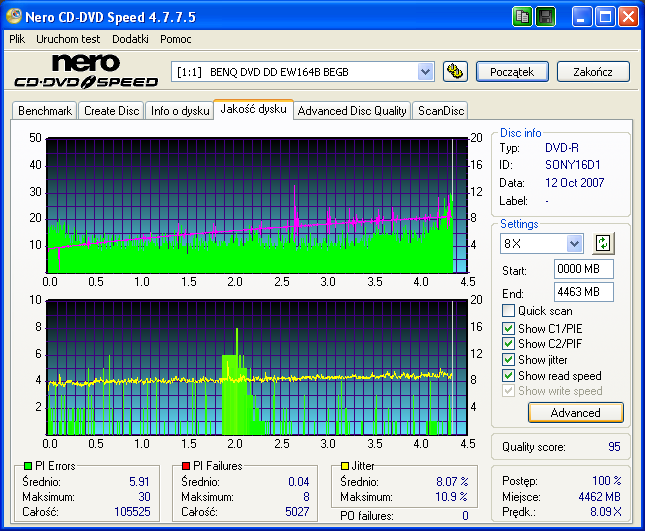645x531 pixels.
Task: Uncheck Show C2/PIF checkbox
Action: coord(508,343)
